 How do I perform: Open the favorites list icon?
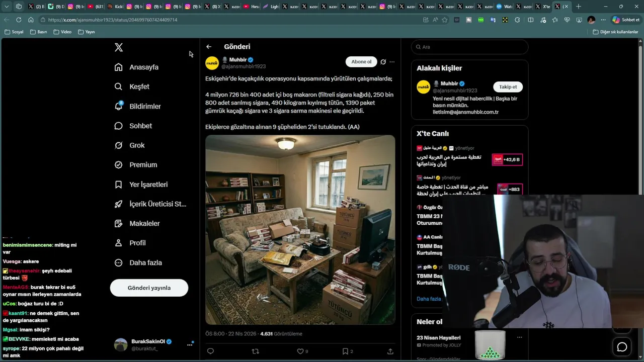(555, 20)
